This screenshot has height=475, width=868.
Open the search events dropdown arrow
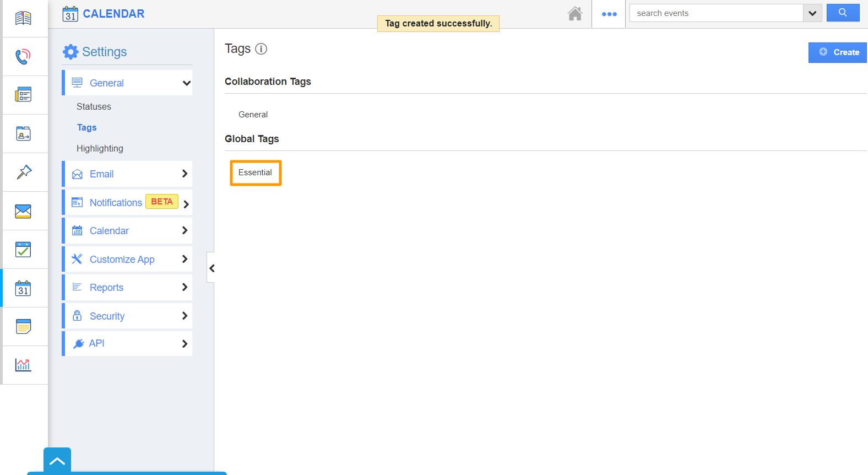coord(812,13)
